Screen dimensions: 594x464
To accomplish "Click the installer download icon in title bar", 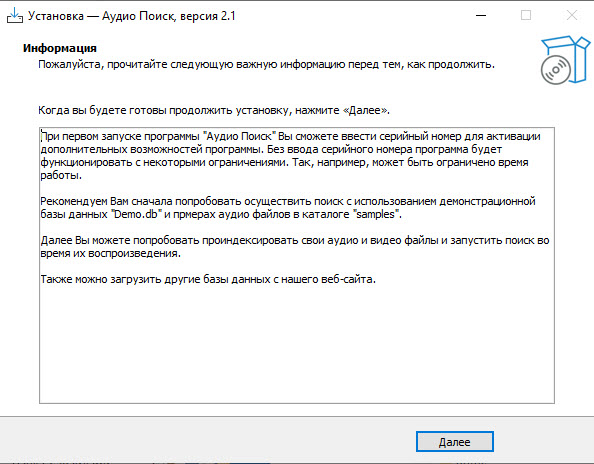I will (x=15, y=16).
